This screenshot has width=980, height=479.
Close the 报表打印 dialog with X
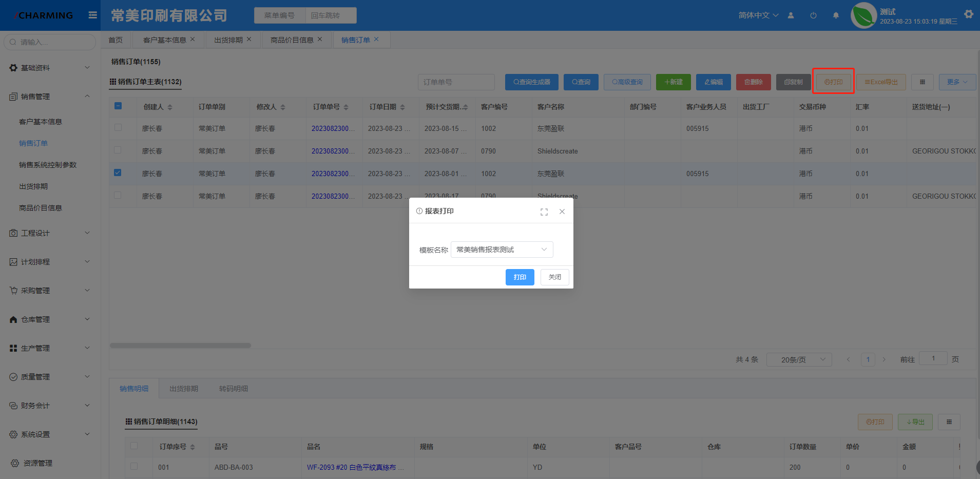pos(562,212)
